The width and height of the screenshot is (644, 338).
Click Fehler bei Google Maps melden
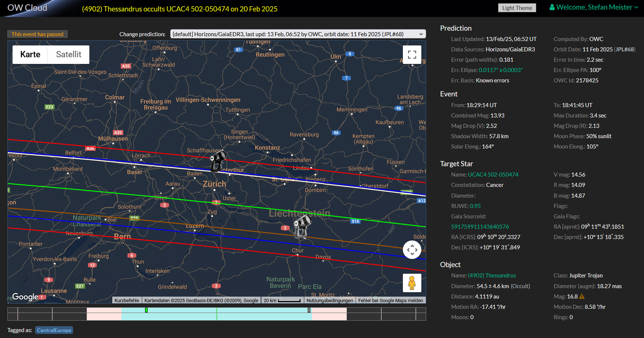[x=391, y=300]
